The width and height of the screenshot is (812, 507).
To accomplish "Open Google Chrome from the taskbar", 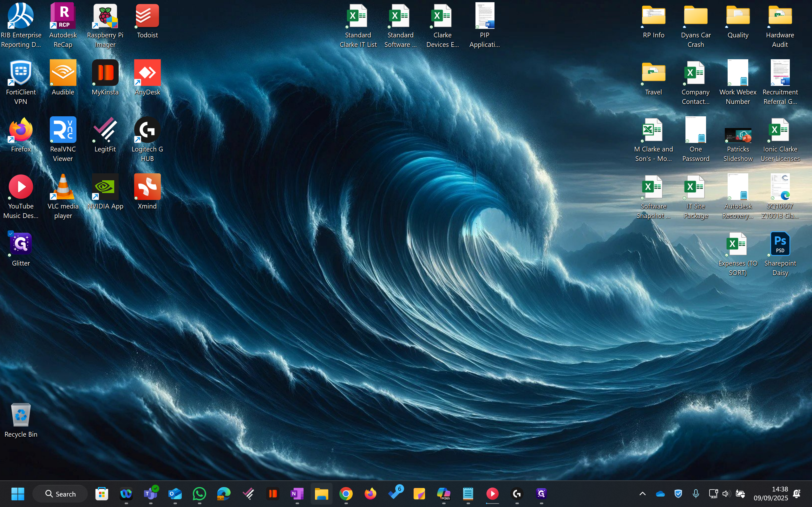I will coord(346,494).
